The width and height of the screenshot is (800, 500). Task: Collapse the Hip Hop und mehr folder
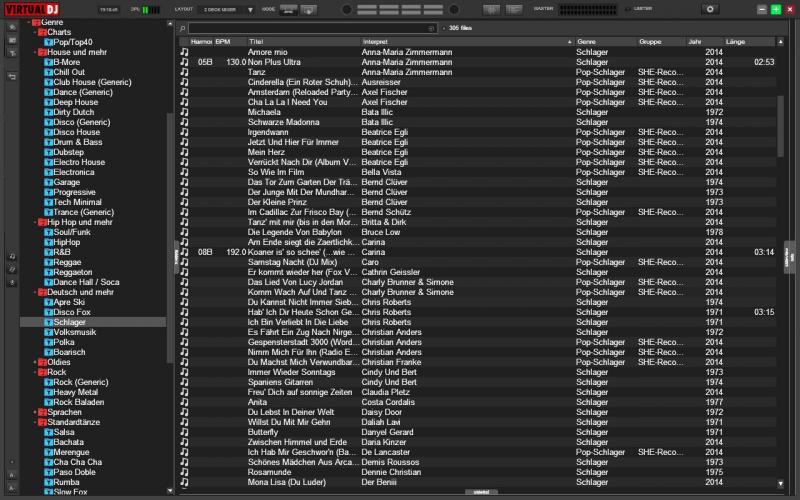pyautogui.click(x=35, y=222)
